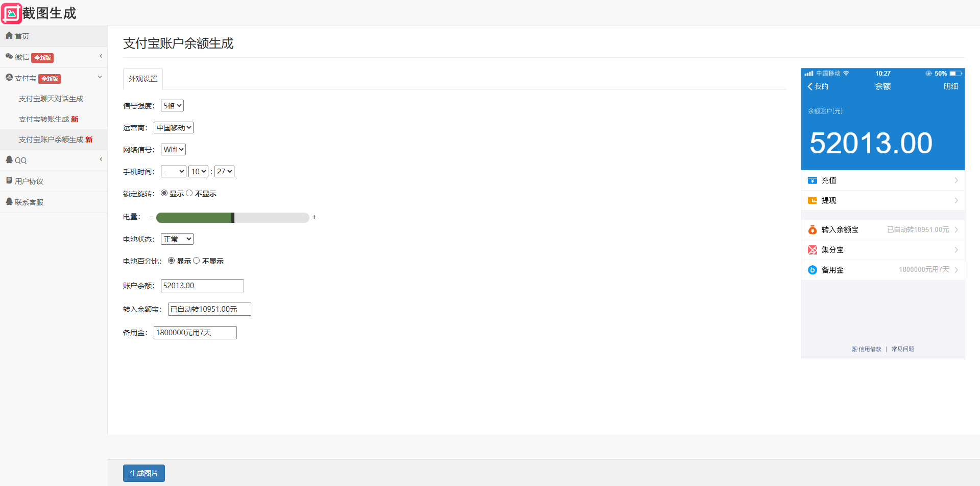Open 支付宝转账生成 in sidebar
This screenshot has height=486, width=980.
coord(49,119)
